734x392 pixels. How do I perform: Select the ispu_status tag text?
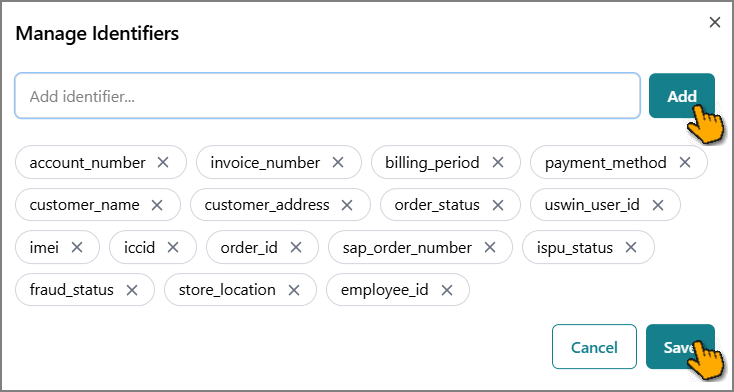[x=575, y=247]
